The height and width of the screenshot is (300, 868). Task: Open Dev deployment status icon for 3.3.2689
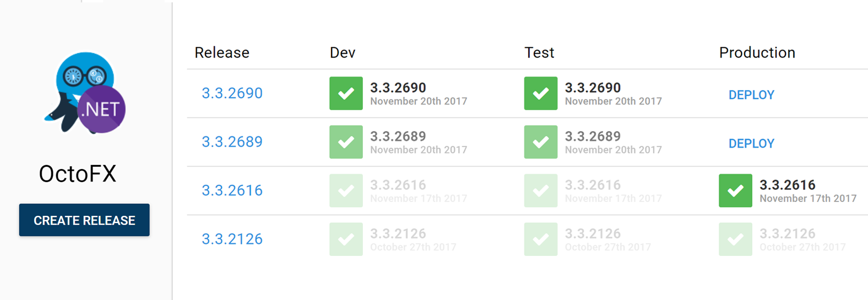tap(346, 142)
